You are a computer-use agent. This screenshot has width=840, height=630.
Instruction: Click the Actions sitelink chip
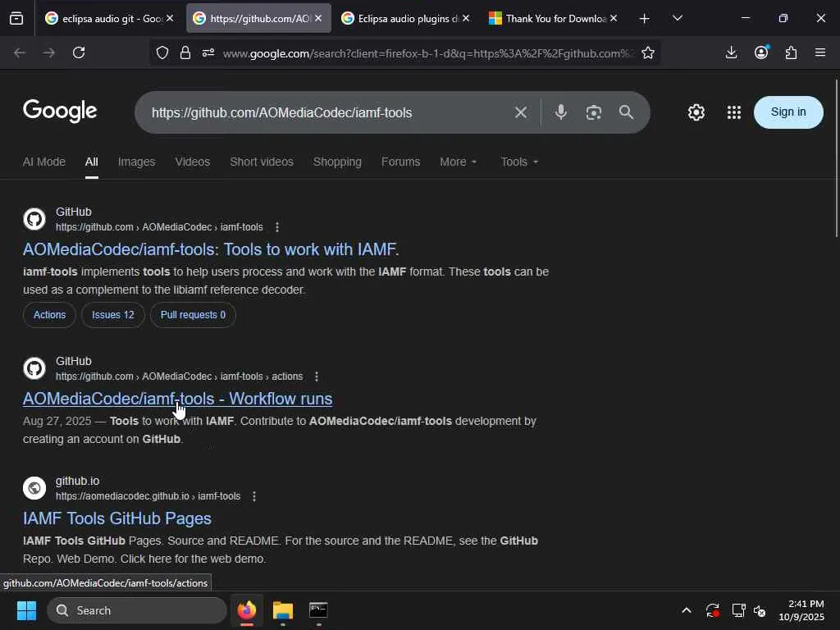click(x=49, y=315)
